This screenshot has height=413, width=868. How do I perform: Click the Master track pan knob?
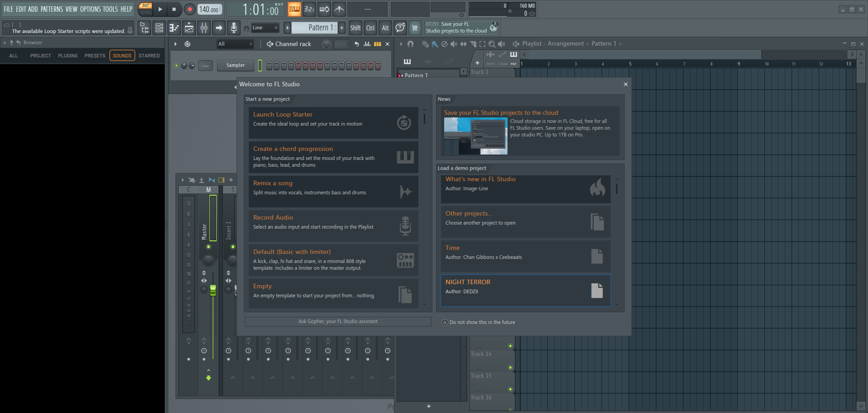pos(208,260)
